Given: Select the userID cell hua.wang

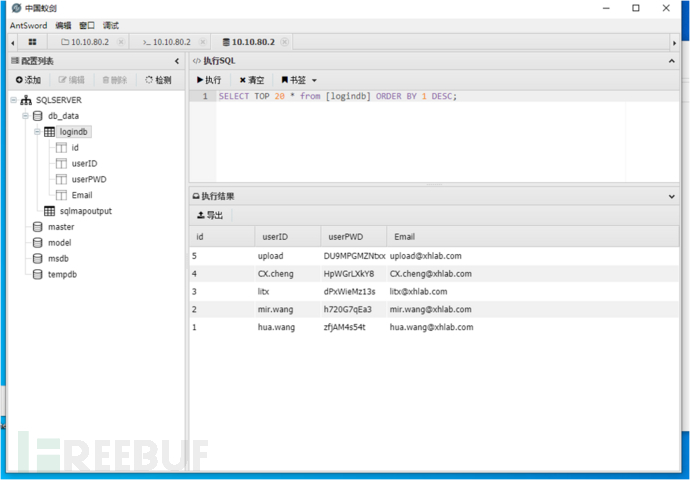Looking at the screenshot, I should [276, 327].
